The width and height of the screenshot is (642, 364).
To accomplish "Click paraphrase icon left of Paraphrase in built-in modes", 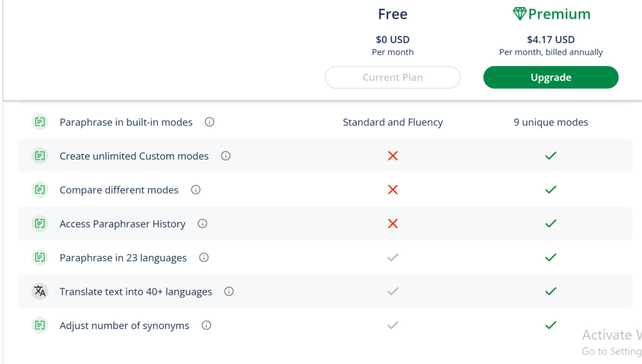I will tap(39, 122).
